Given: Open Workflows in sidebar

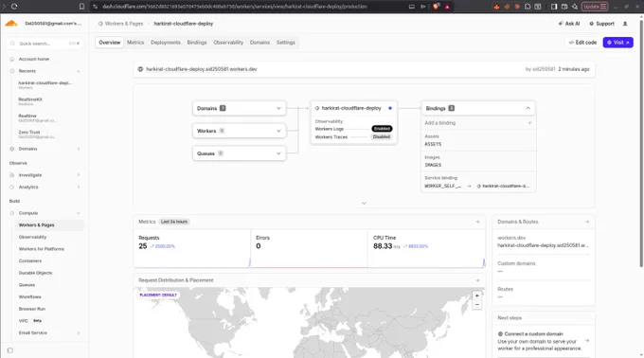Looking at the screenshot, I should (x=30, y=296).
